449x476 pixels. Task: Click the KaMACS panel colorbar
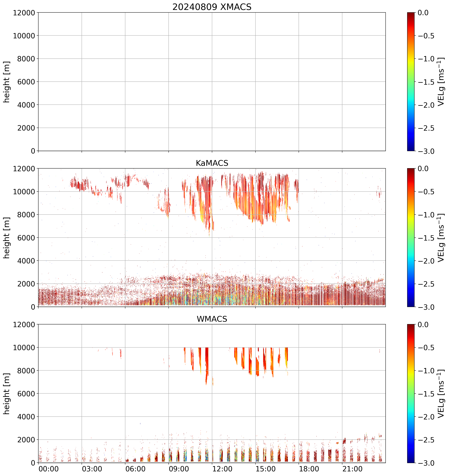[411, 238]
